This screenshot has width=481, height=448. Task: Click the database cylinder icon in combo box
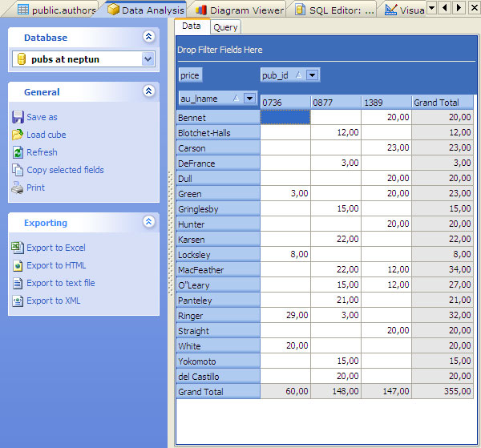click(22, 59)
